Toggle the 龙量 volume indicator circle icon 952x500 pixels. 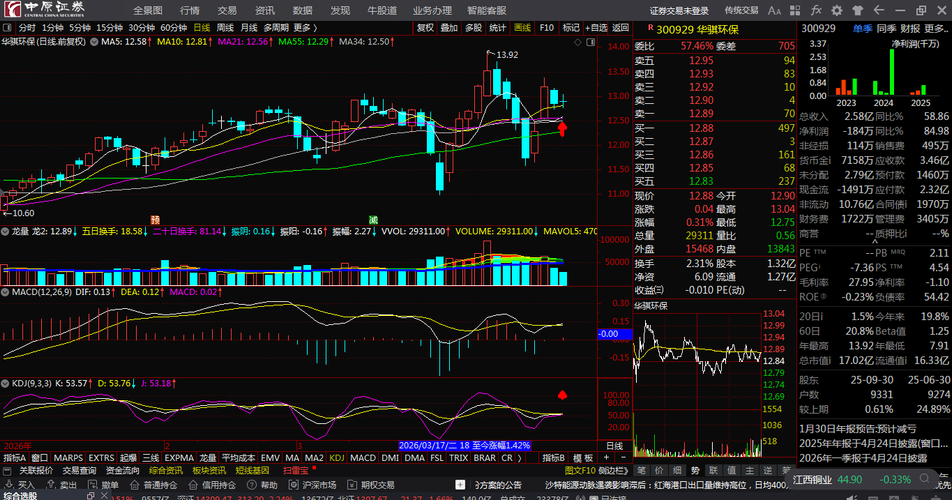pyautogui.click(x=5, y=231)
